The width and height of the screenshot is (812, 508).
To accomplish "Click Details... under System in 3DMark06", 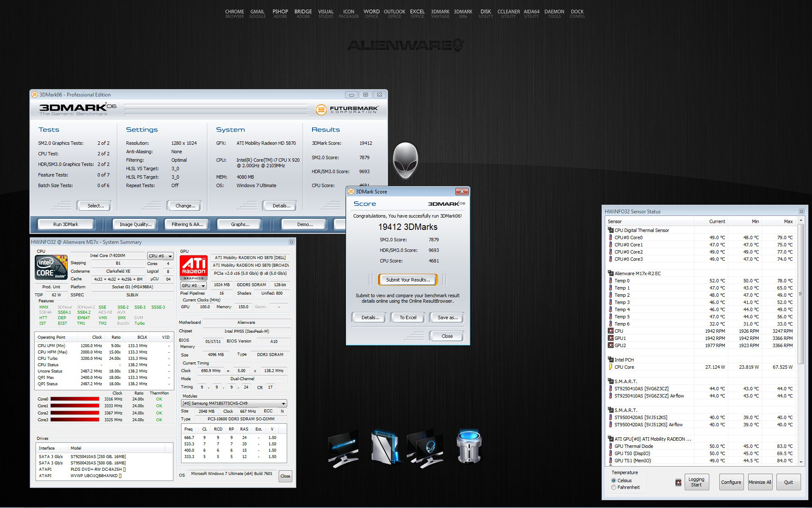I will 280,206.
